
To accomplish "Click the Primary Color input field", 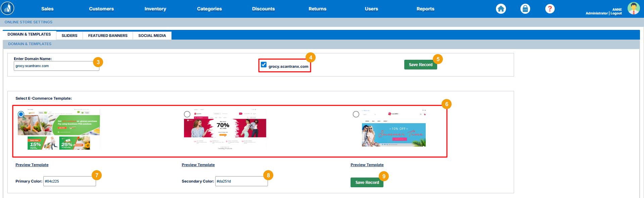I will click(69, 181).
